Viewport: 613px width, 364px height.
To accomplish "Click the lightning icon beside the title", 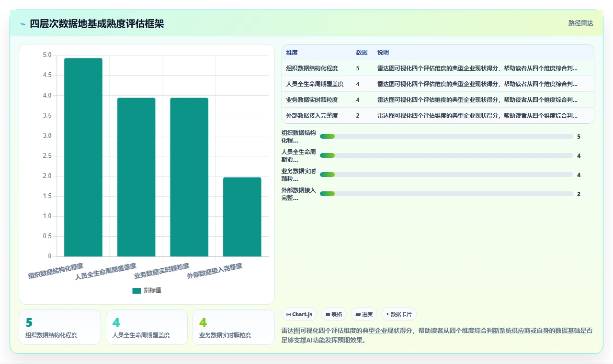I will 23,24.
